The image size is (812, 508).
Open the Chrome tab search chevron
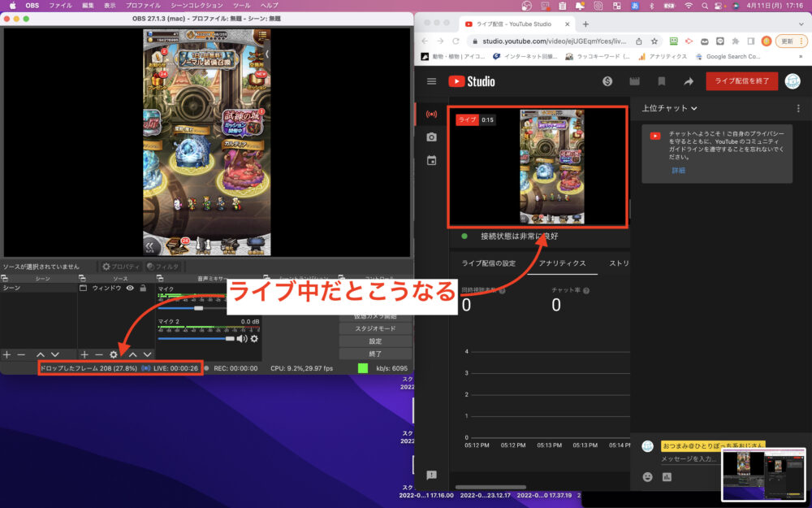801,24
